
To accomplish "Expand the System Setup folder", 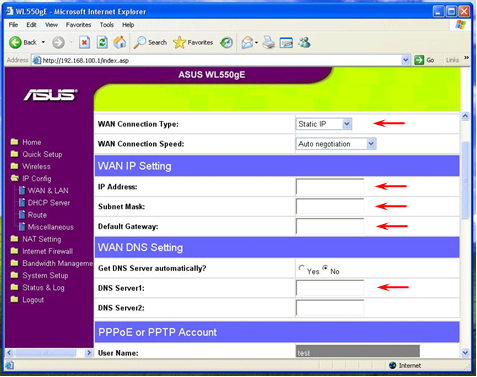I will pyautogui.click(x=39, y=275).
